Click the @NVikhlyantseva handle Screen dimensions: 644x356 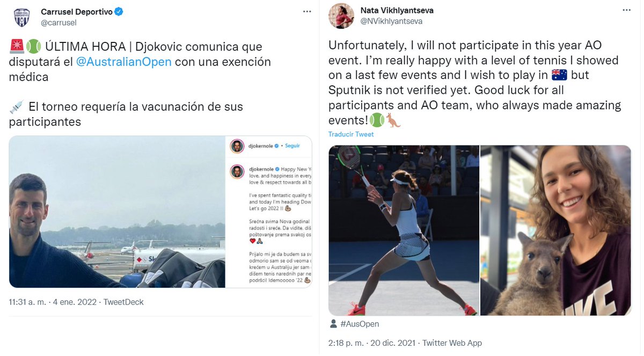391,21
